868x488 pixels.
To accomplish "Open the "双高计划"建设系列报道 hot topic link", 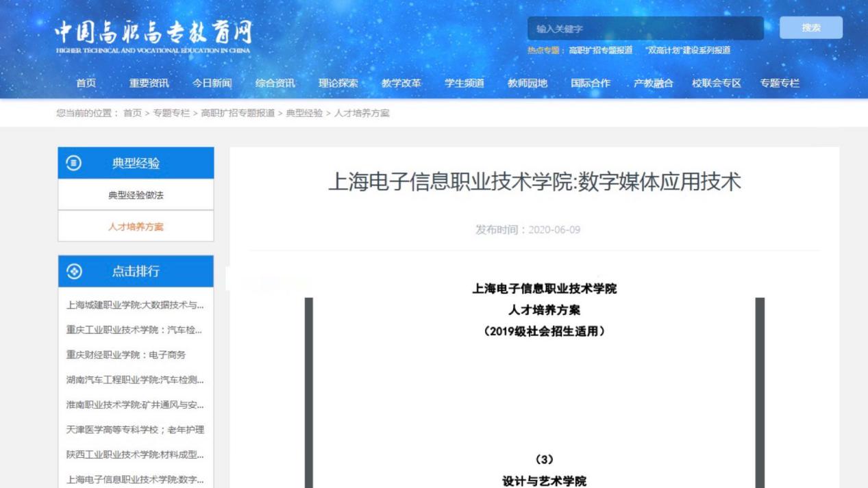I will coord(687,50).
